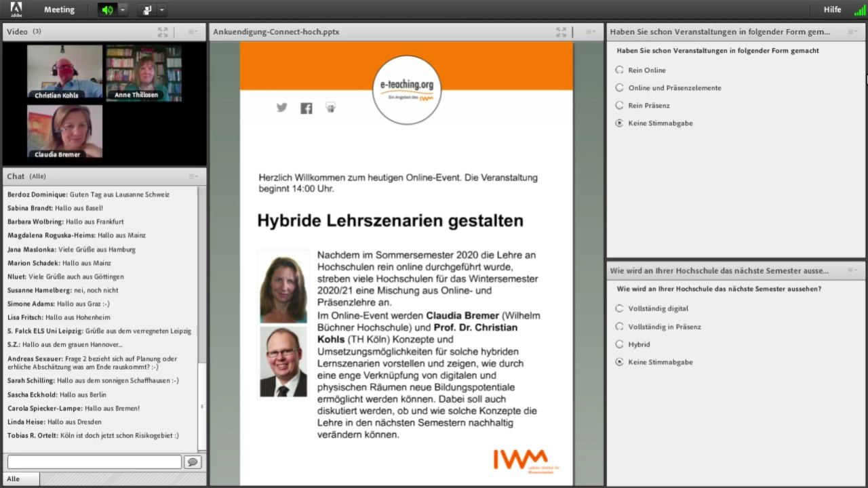Screen dimensions: 868x488
Task: Click S. Falck's Leipzig greeting
Action: click(x=99, y=331)
